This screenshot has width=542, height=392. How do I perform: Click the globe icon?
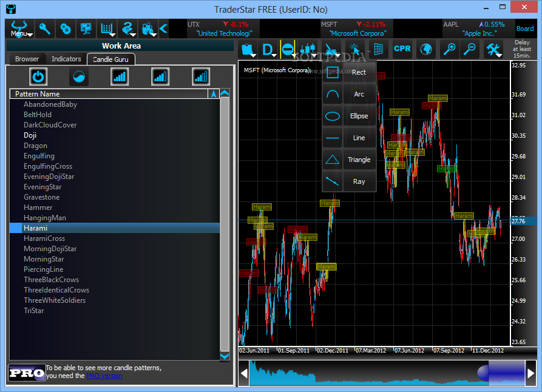(x=426, y=49)
